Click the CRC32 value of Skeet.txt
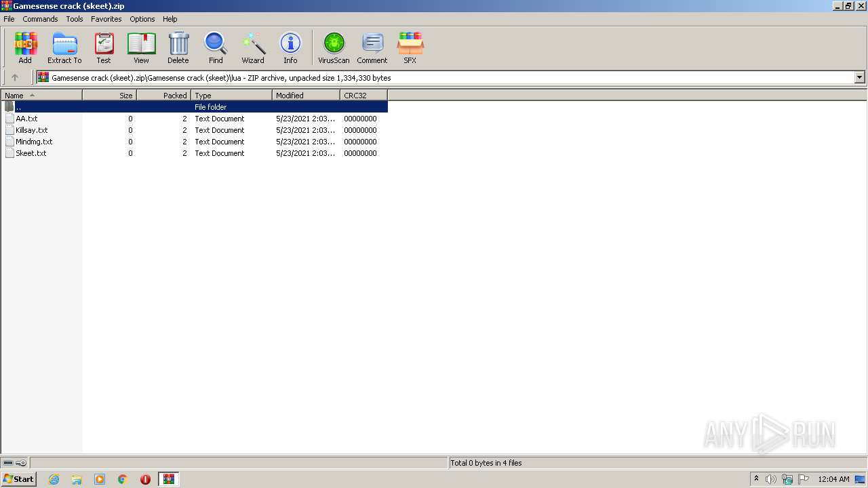This screenshot has width=868, height=488. [x=360, y=153]
